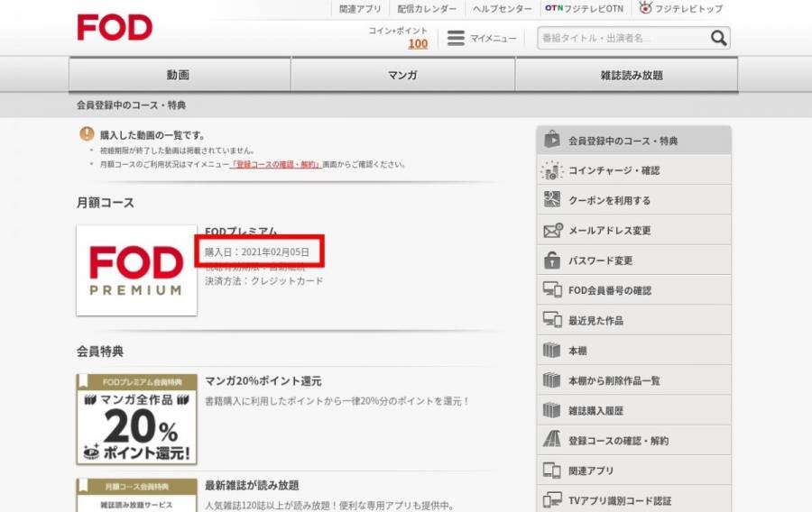The width and height of the screenshot is (812, 512).
Task: Click the TV icon for TVアプリ識別コード認証
Action: pyautogui.click(x=552, y=500)
